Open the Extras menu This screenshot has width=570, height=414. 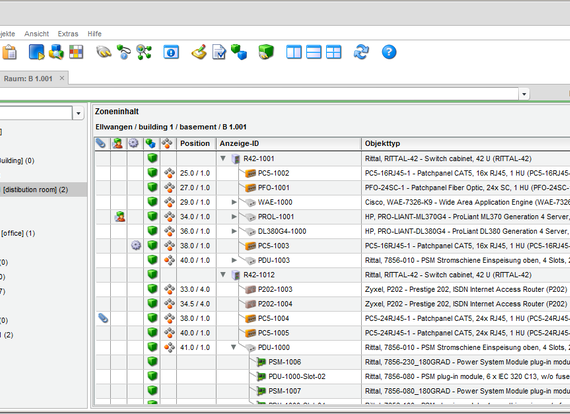68,34
